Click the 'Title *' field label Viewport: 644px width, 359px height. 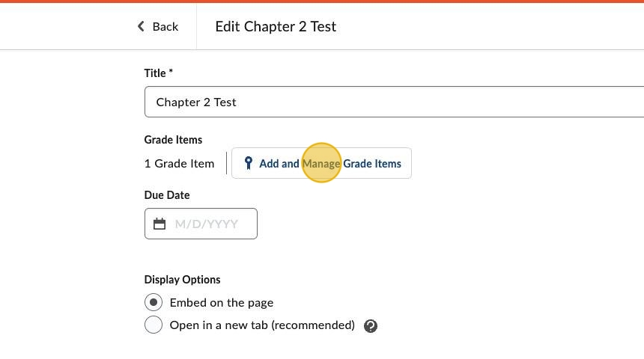(159, 73)
